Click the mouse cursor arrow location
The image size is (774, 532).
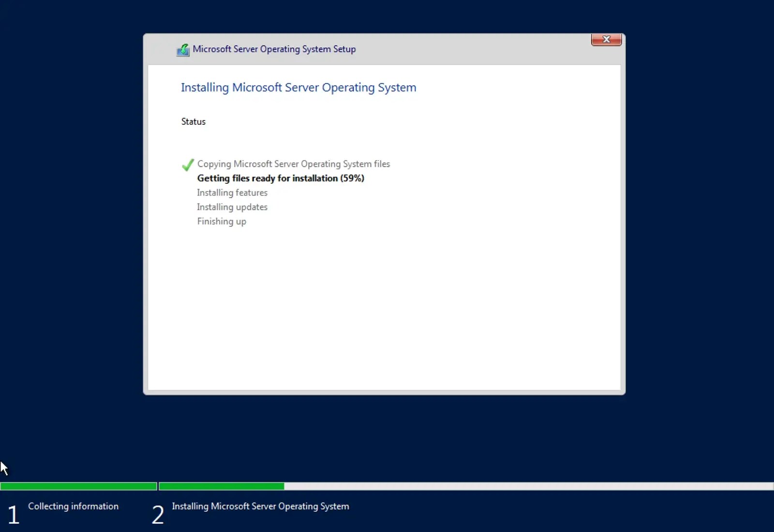coord(4,466)
